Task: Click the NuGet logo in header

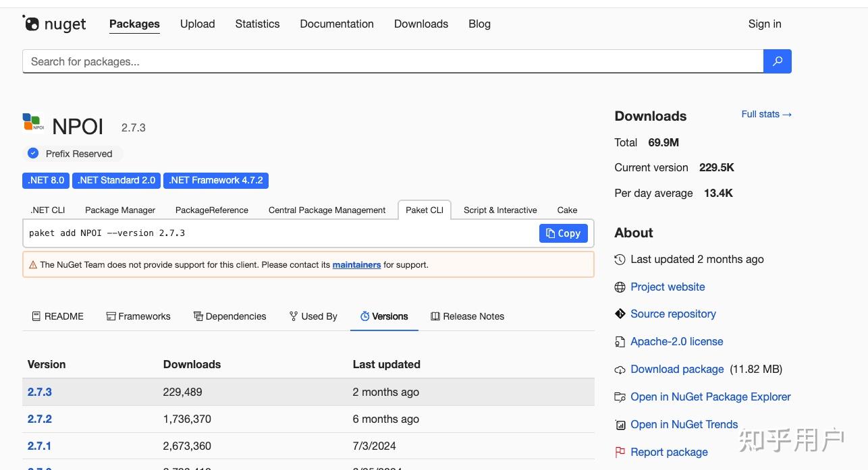Action: (x=54, y=24)
